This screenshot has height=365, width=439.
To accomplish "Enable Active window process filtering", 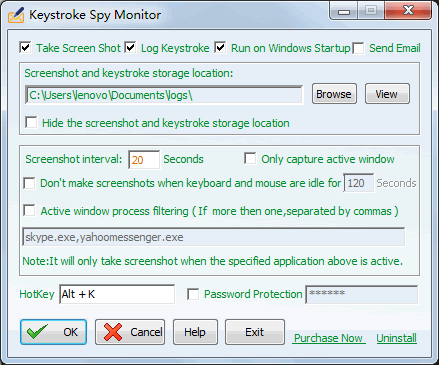I will coord(29,211).
